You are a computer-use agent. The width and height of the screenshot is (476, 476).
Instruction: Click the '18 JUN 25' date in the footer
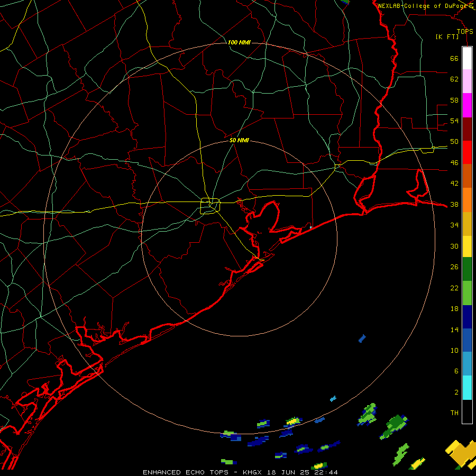(289, 472)
